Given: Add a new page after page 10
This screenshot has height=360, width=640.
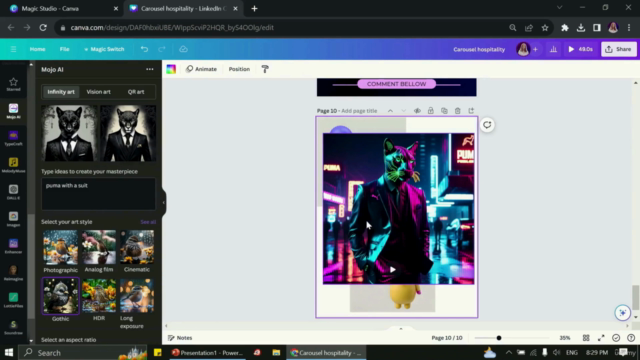Looking at the screenshot, I should pos(471,111).
